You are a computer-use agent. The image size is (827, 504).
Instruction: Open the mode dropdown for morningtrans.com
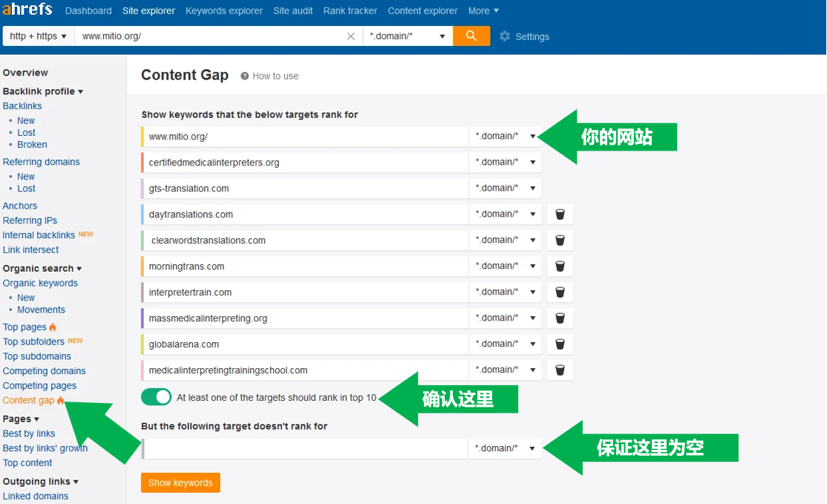click(505, 266)
